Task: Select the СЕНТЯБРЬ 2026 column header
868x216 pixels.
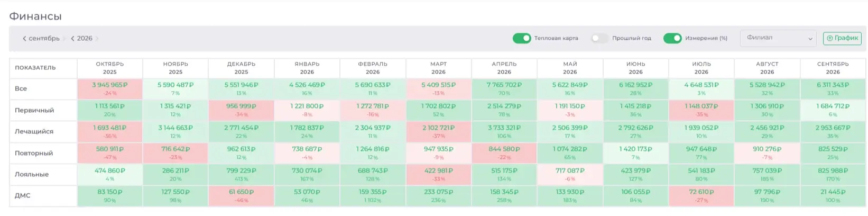Action: coord(833,68)
